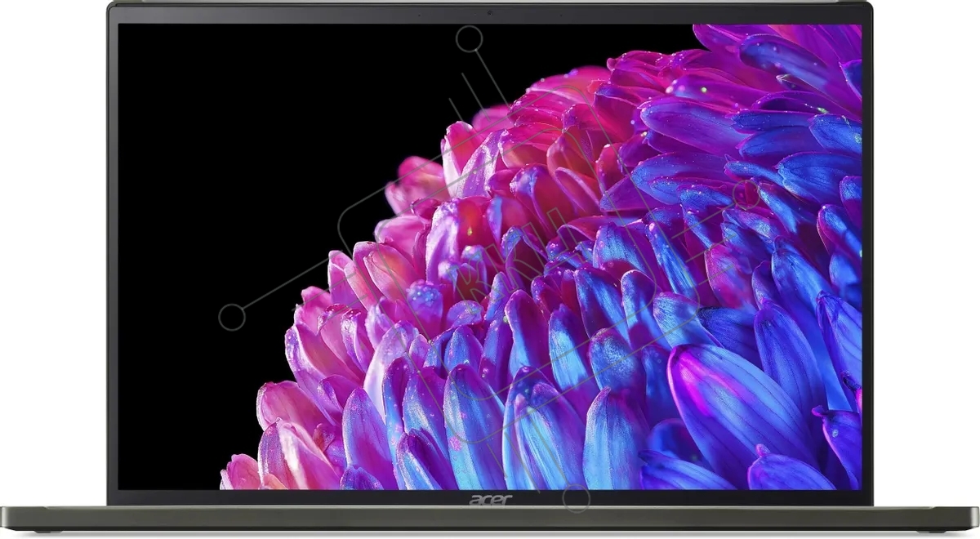Click the Acer logo on the bottom bezel
Screen dimensions: 980x539
490,499
